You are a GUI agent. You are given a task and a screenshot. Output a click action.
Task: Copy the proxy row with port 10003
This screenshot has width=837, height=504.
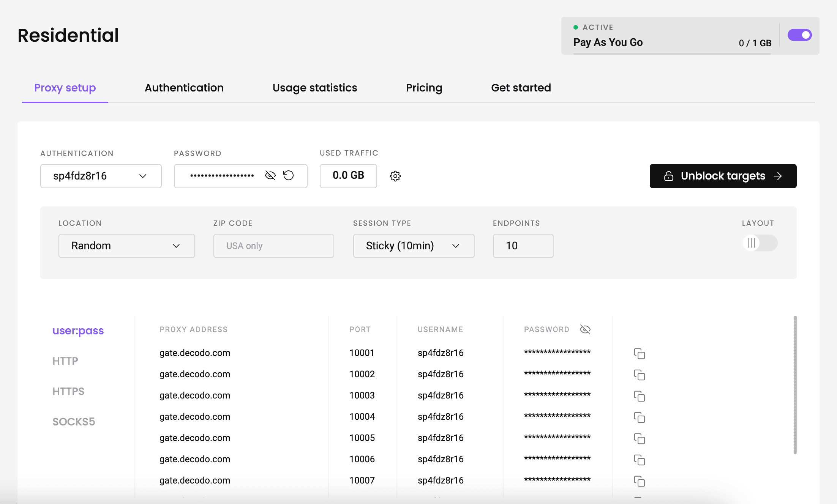(640, 396)
